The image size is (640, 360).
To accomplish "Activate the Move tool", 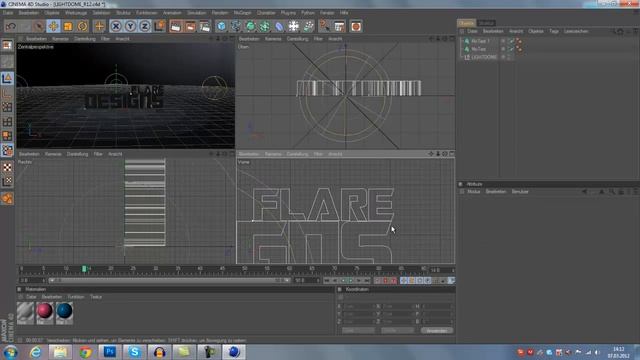I will (x=53, y=26).
